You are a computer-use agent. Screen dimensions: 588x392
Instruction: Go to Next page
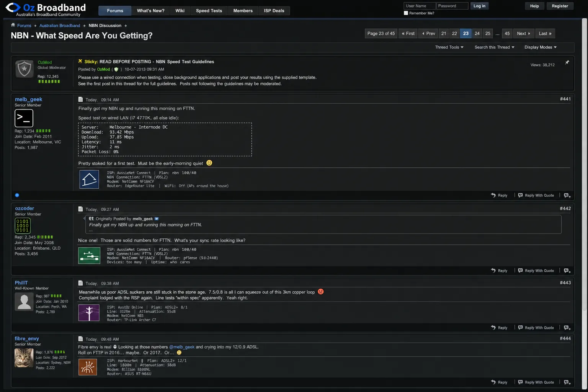(x=523, y=33)
